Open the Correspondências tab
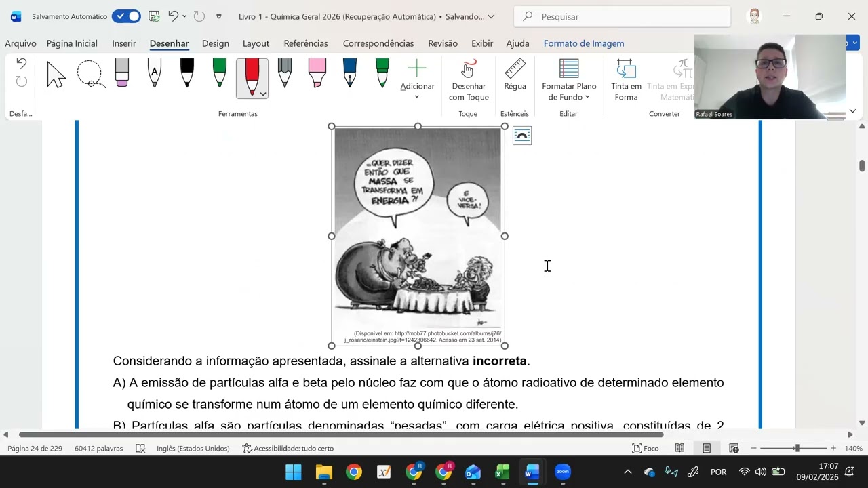868x488 pixels. 378,43
